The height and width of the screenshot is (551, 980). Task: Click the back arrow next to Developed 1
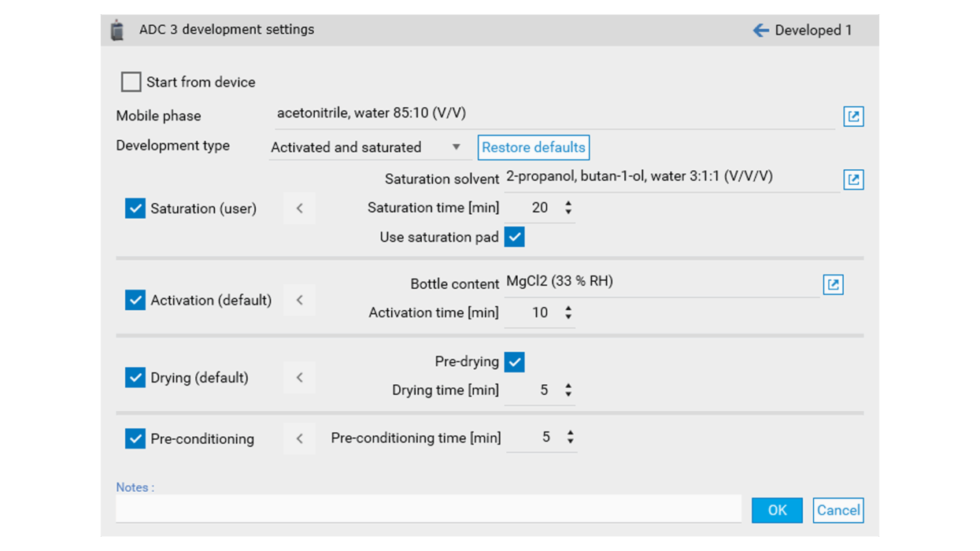tap(760, 29)
